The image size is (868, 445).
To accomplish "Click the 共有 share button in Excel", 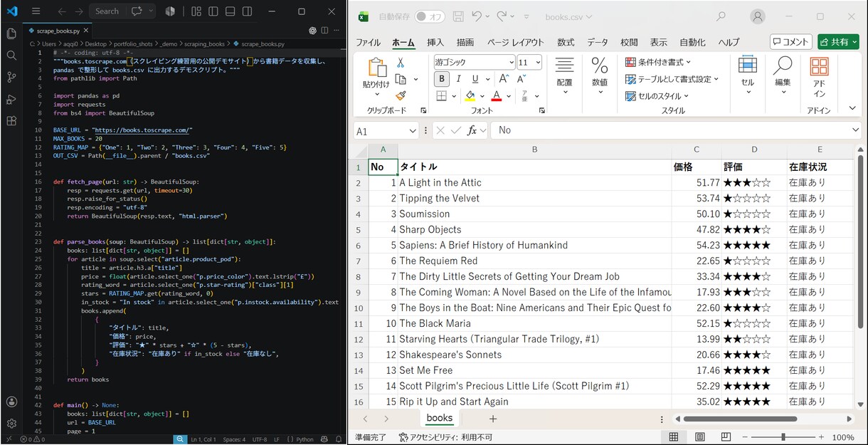I will pos(838,42).
